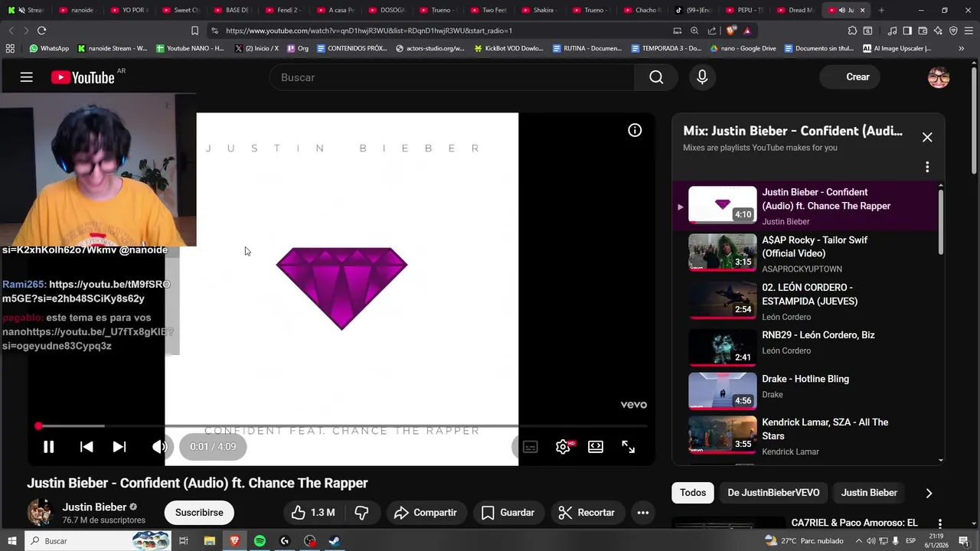Open the Justin Bieber channel avatar
This screenshot has height=551, width=980.
[x=40, y=513]
